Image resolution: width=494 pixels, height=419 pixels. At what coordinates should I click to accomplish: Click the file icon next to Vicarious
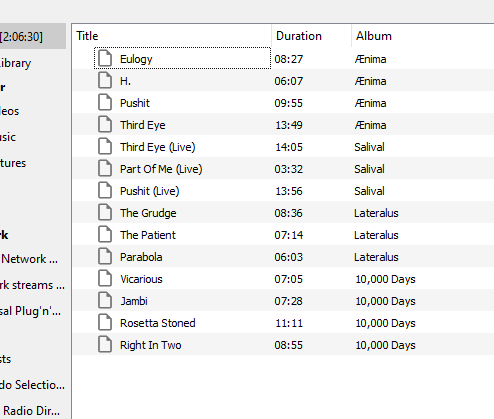point(105,279)
